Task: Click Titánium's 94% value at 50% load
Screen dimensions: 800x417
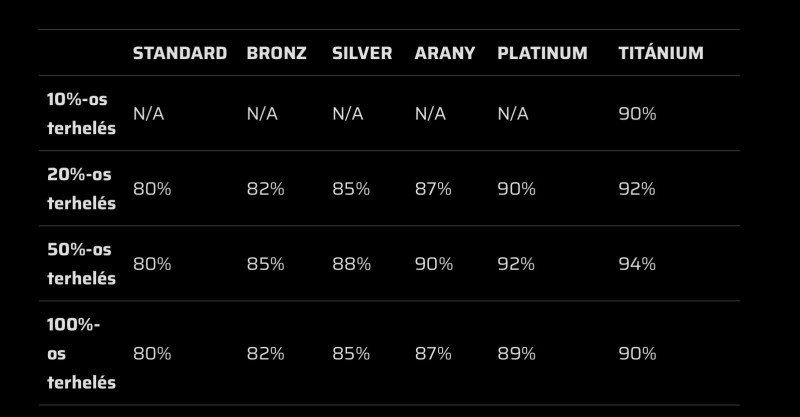Action: click(x=637, y=264)
